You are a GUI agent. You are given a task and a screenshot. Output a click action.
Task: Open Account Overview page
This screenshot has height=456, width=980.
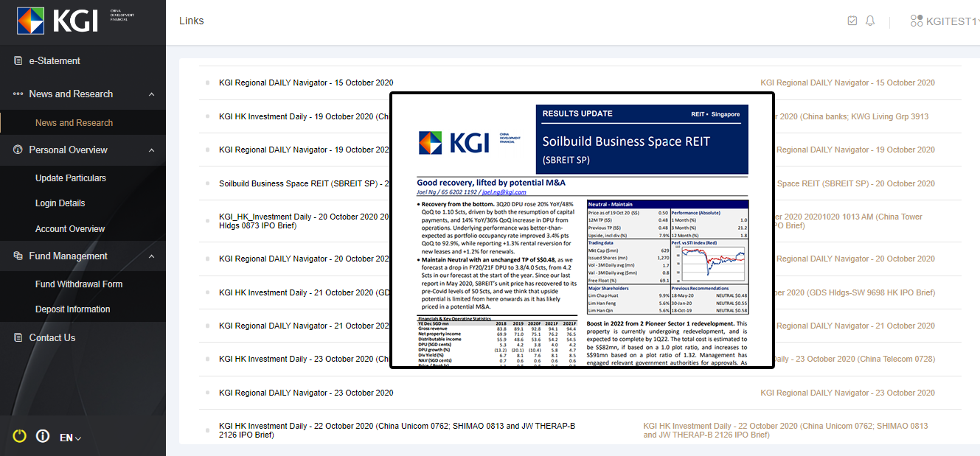pos(70,229)
